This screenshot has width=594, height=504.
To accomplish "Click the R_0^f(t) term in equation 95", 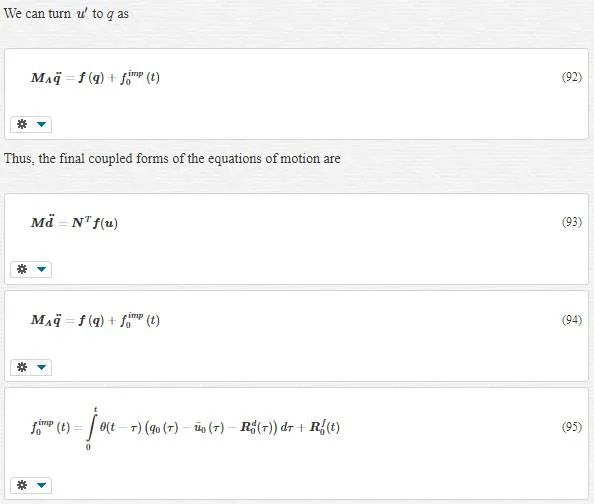I will tap(325, 427).
